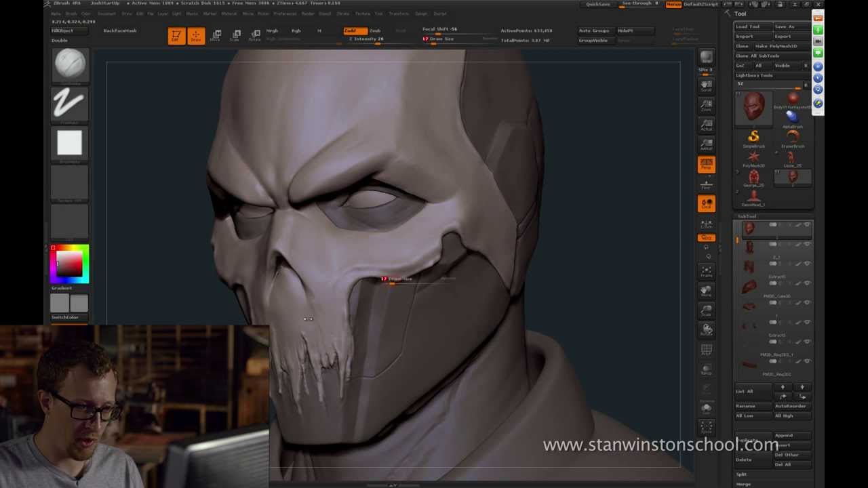Click the right-shelf Rotate view icon
This screenshot has width=868, height=488.
click(706, 330)
